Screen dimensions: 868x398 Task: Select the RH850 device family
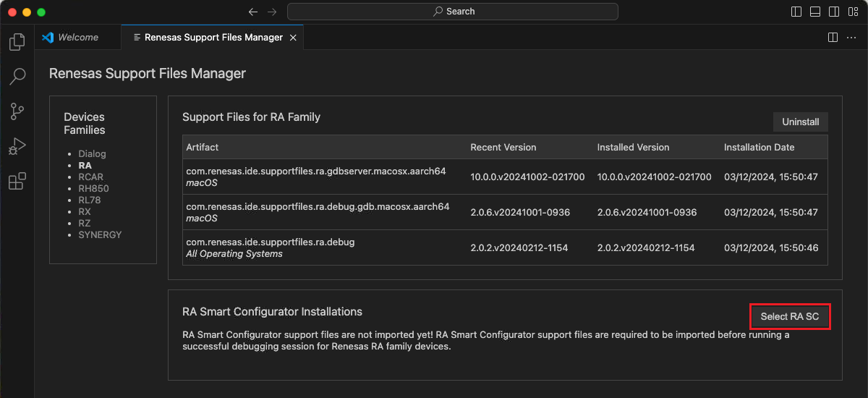[93, 188]
